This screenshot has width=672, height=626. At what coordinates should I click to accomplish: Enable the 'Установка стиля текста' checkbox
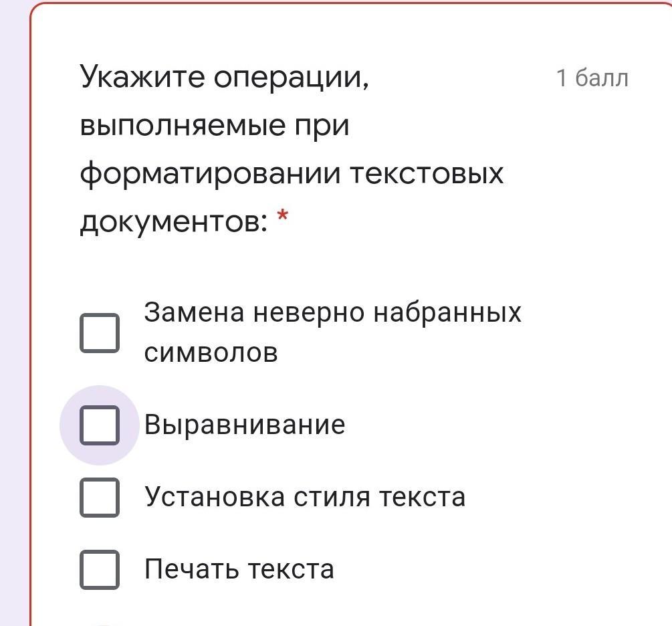click(x=100, y=498)
